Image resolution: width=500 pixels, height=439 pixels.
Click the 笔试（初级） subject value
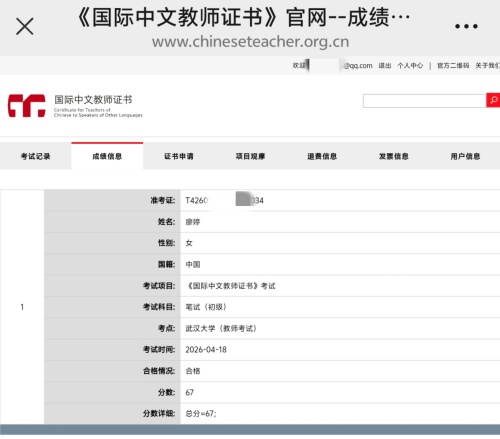tap(206, 307)
